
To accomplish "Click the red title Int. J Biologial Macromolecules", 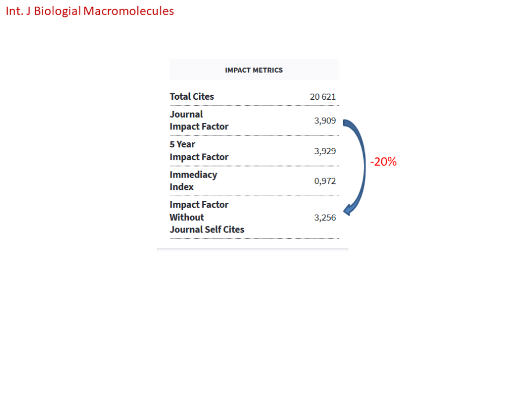I will click(x=90, y=11).
